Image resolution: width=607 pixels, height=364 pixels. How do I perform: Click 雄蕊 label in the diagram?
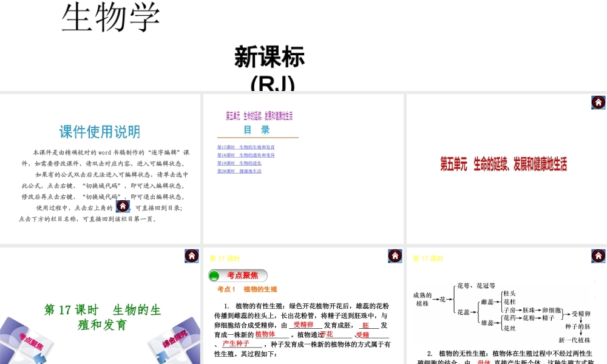487,323
